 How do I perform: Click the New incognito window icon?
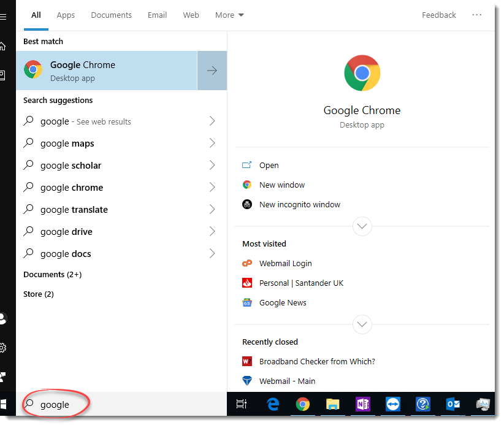(x=246, y=204)
